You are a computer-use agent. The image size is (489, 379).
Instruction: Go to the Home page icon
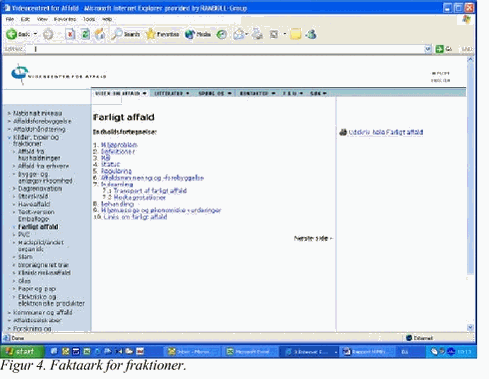[x=100, y=34]
